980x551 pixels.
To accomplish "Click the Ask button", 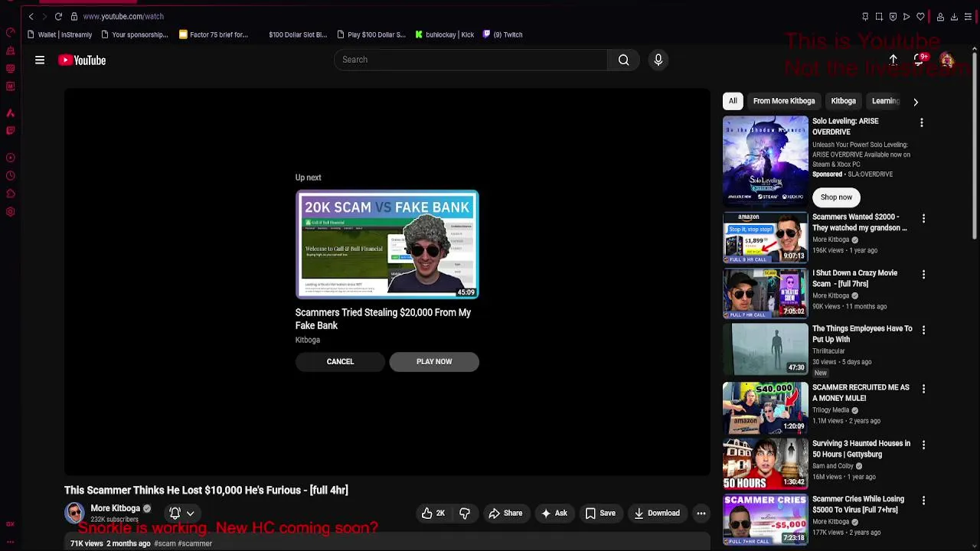I will click(x=554, y=514).
